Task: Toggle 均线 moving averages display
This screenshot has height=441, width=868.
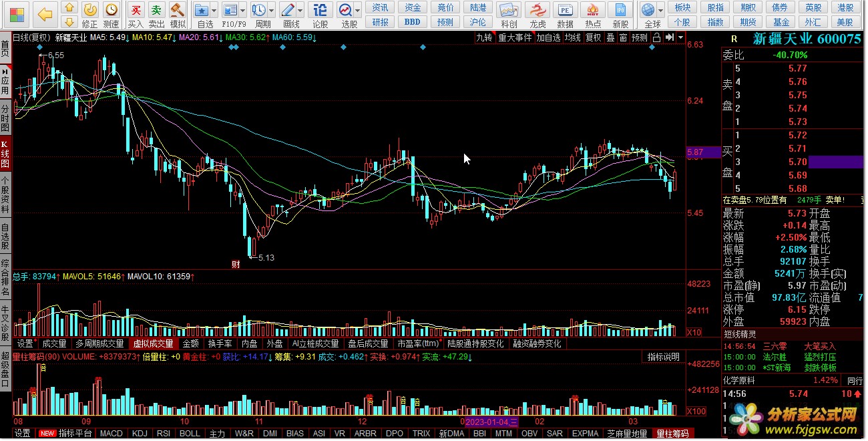Action: click(x=572, y=37)
